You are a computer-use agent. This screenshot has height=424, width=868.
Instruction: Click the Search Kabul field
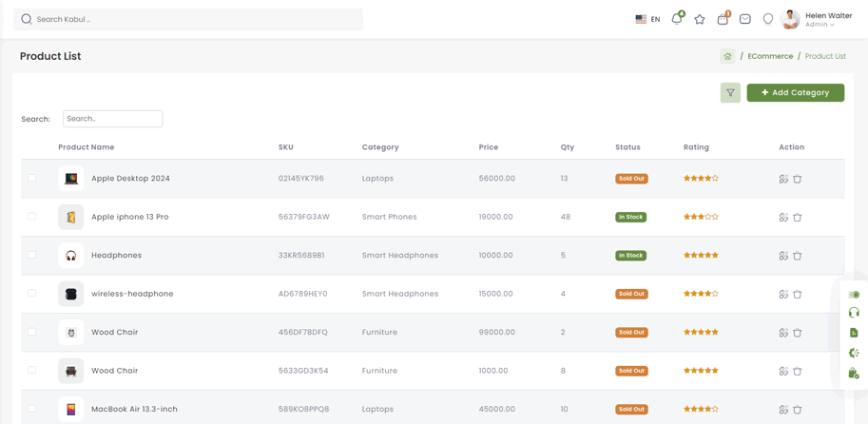point(188,19)
